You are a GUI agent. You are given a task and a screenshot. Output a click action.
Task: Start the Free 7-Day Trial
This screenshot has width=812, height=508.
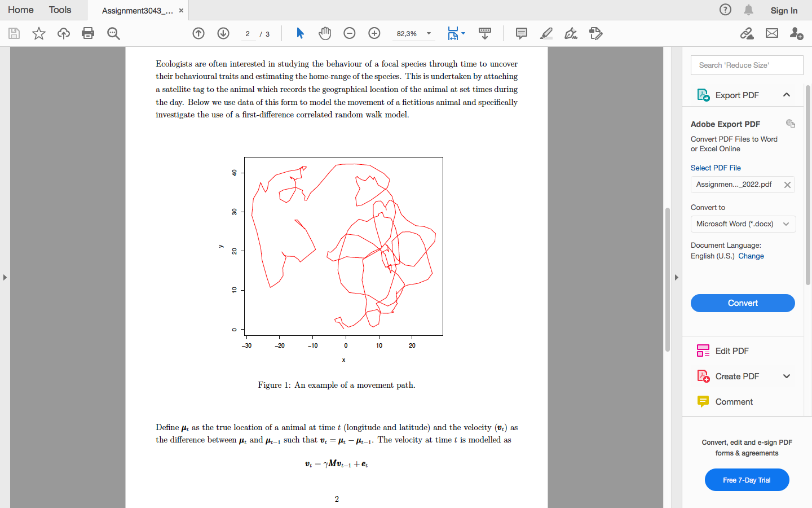coord(747,480)
